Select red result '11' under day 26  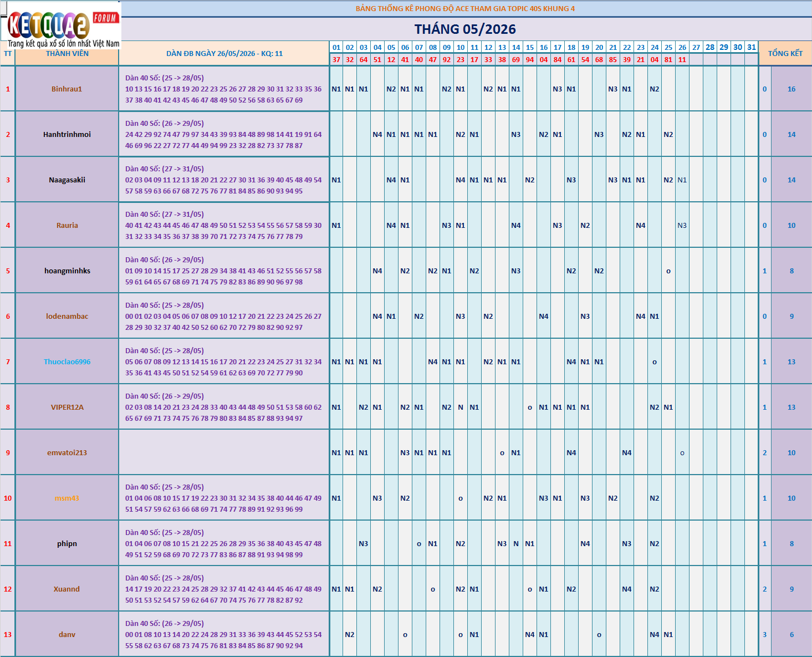[x=682, y=59]
